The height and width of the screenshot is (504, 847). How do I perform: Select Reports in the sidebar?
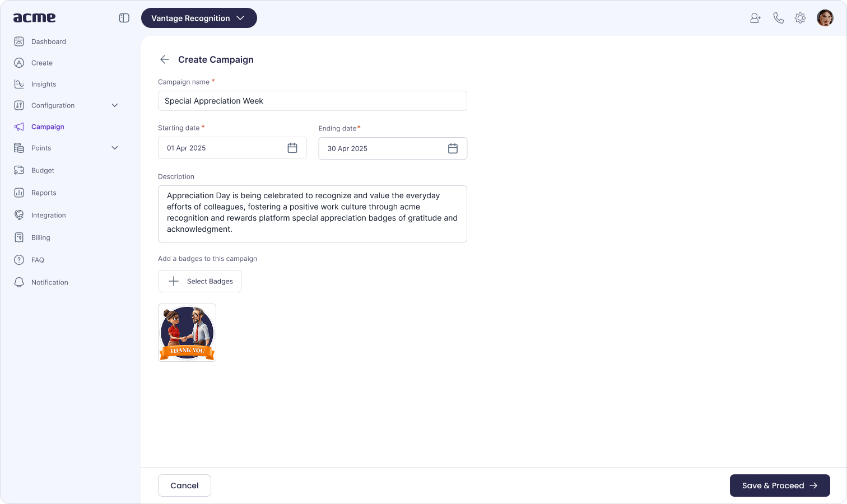[44, 193]
